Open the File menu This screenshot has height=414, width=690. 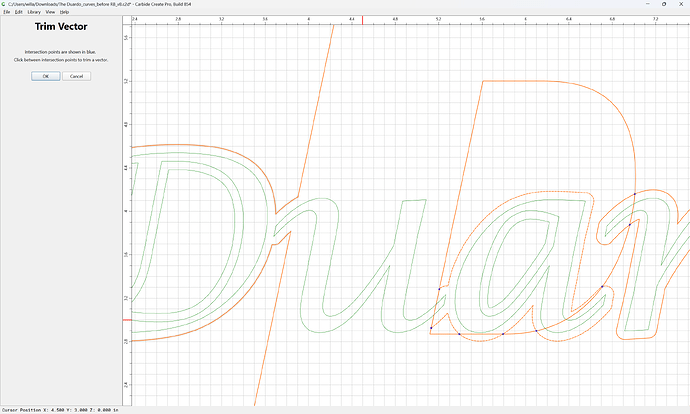tap(7, 12)
